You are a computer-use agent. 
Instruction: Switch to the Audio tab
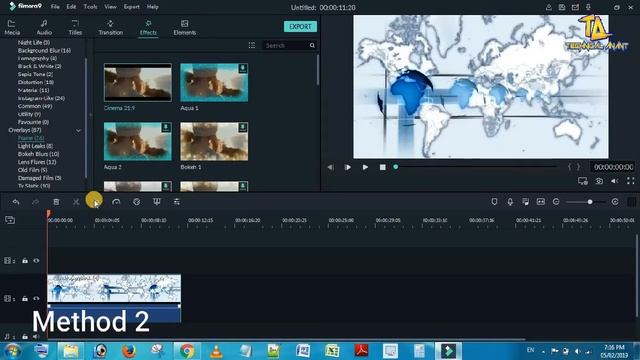point(44,27)
